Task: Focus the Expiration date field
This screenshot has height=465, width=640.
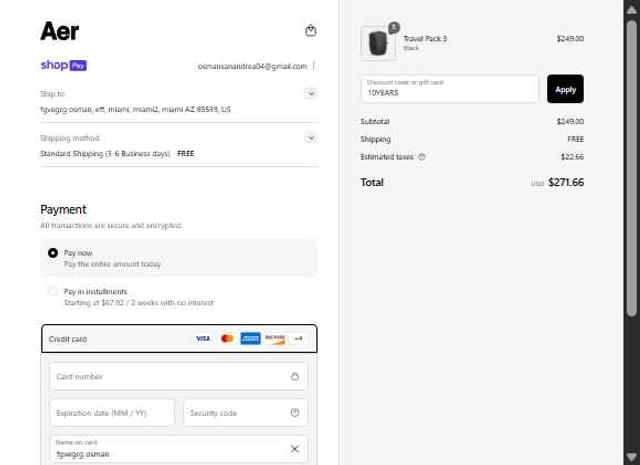Action: point(112,413)
